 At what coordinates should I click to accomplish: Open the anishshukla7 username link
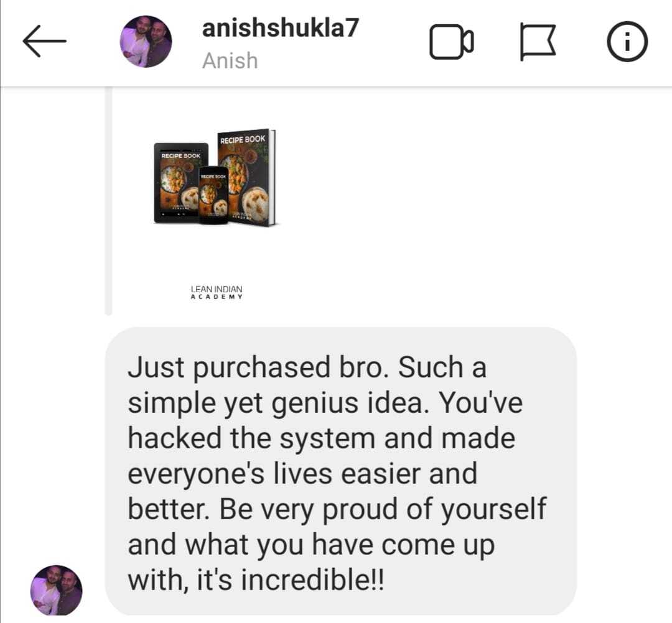point(280,28)
